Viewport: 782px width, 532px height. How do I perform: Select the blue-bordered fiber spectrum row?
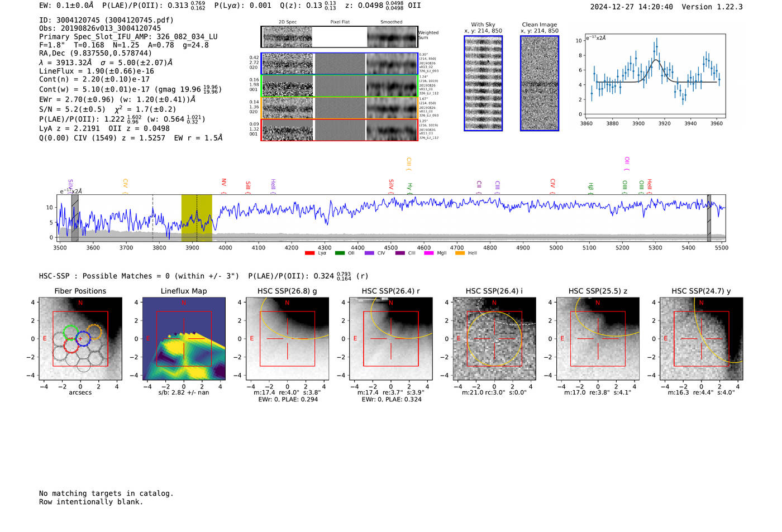coord(340,64)
